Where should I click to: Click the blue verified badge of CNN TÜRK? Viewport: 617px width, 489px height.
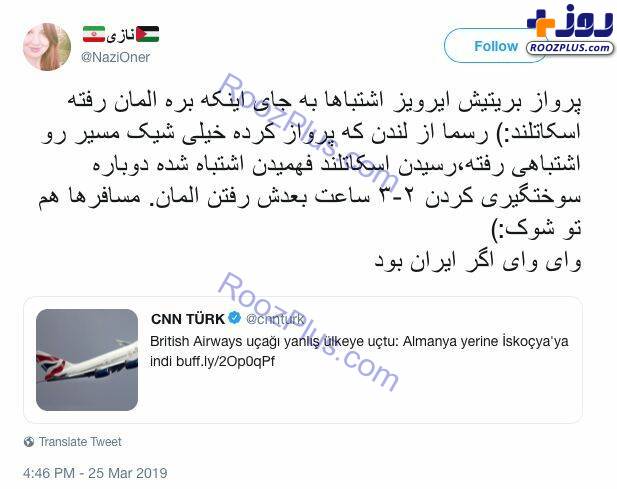(x=235, y=317)
